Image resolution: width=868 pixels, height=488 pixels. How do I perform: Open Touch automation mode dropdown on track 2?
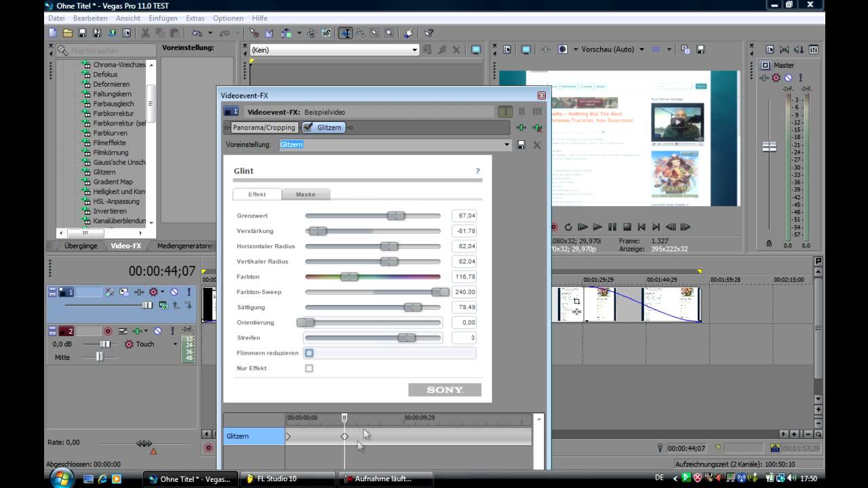click(x=174, y=344)
